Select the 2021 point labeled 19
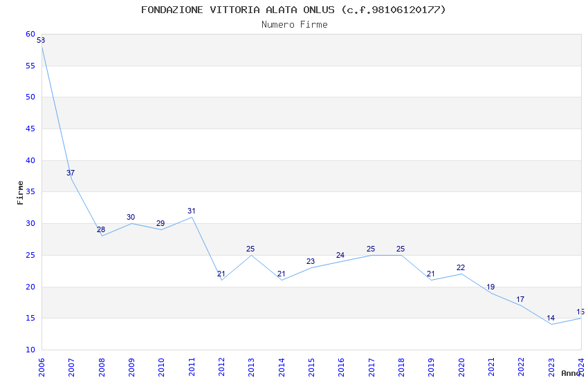Viewport: 588px width, 380px height. point(491,293)
